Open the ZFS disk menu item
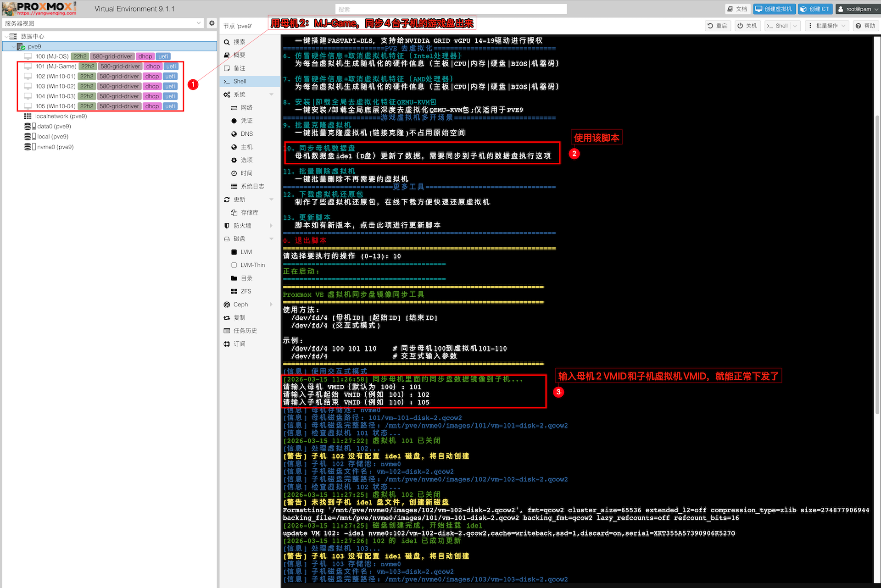 (x=245, y=291)
